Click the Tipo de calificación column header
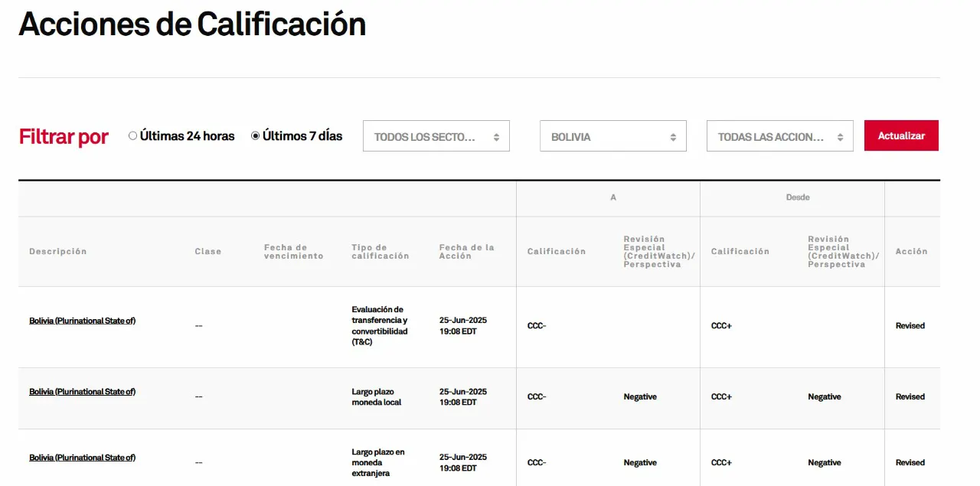Viewport: 980px width, 486px height. [380, 252]
